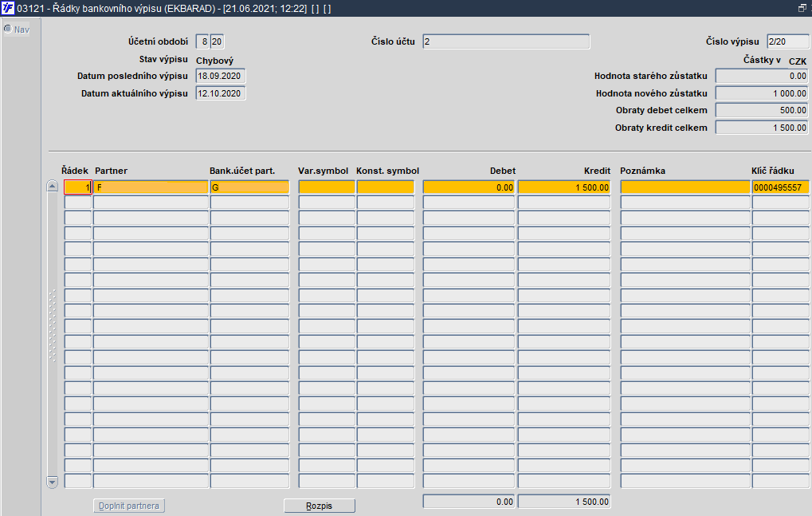Screen dimensions: 812x516
Task: Click the Účetní období month field 8
Action: point(202,41)
